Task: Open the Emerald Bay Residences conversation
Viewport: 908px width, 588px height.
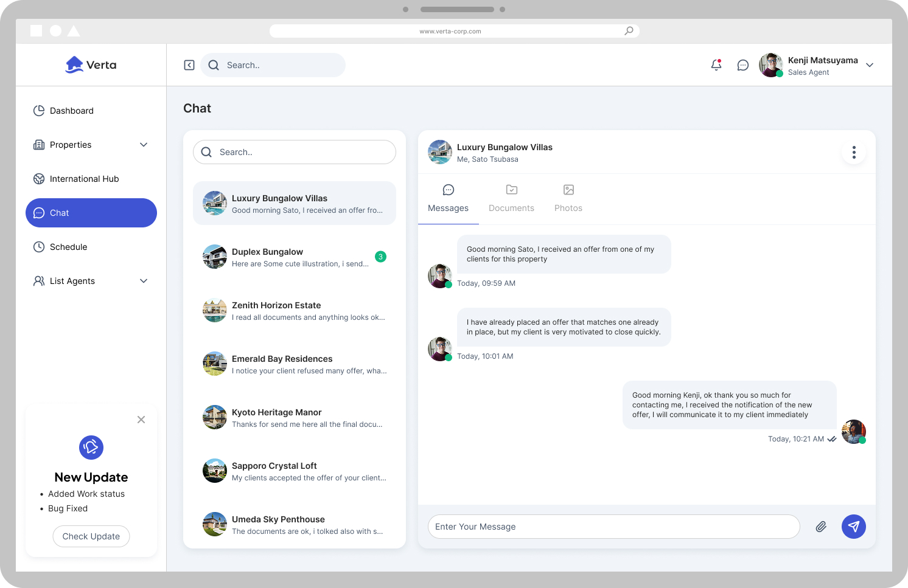Action: 295,364
